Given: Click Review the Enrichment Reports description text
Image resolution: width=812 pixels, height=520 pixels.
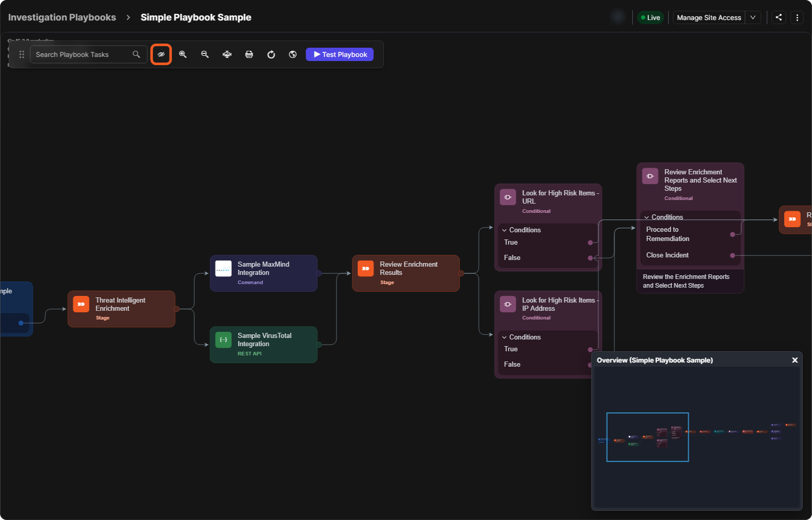Looking at the screenshot, I should 686,281.
